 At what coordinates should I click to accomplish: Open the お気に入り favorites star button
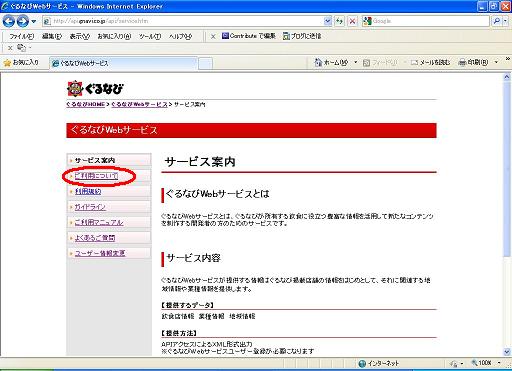coord(21,62)
